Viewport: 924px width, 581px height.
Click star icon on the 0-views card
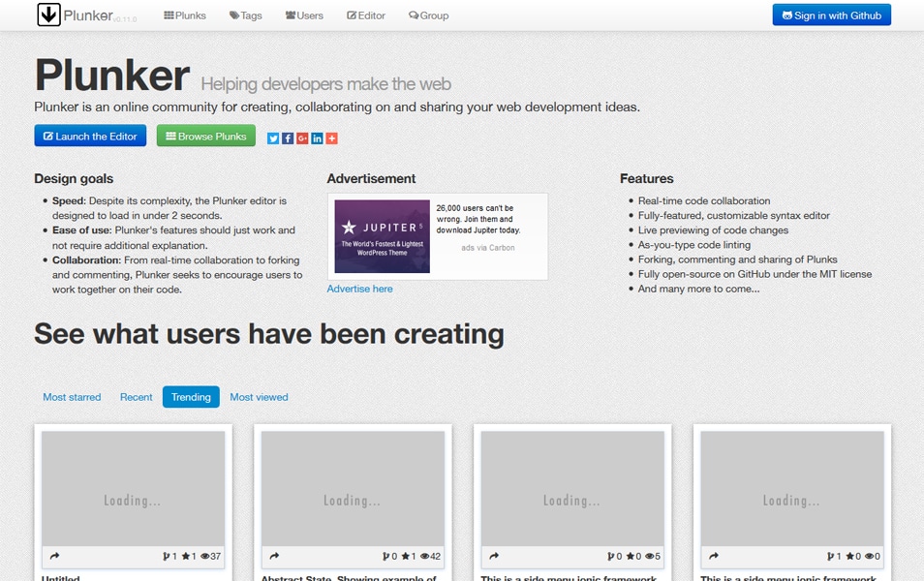pos(850,556)
